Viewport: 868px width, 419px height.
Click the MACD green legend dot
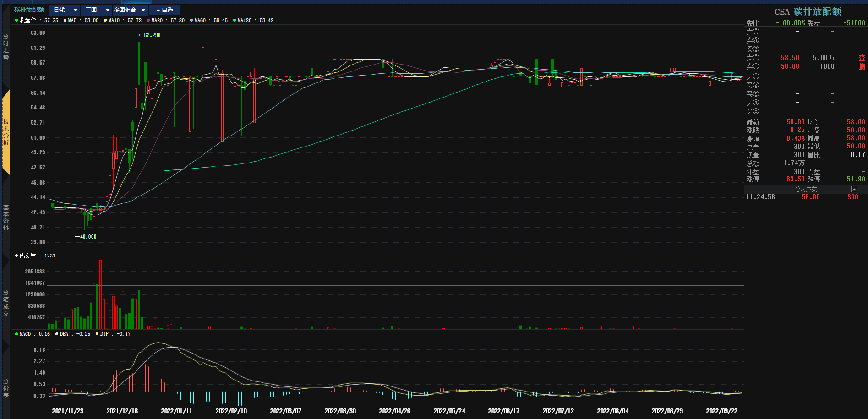coord(16,334)
